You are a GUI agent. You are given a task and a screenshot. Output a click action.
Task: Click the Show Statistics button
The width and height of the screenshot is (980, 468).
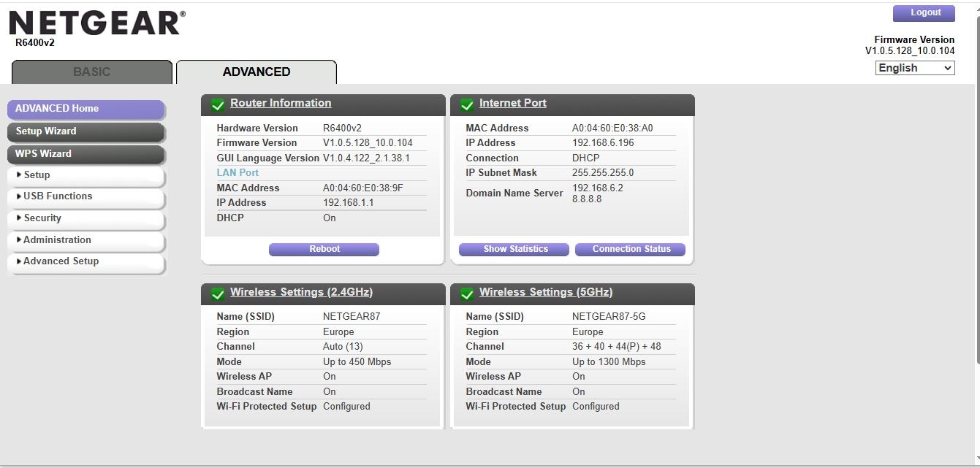[514, 249]
